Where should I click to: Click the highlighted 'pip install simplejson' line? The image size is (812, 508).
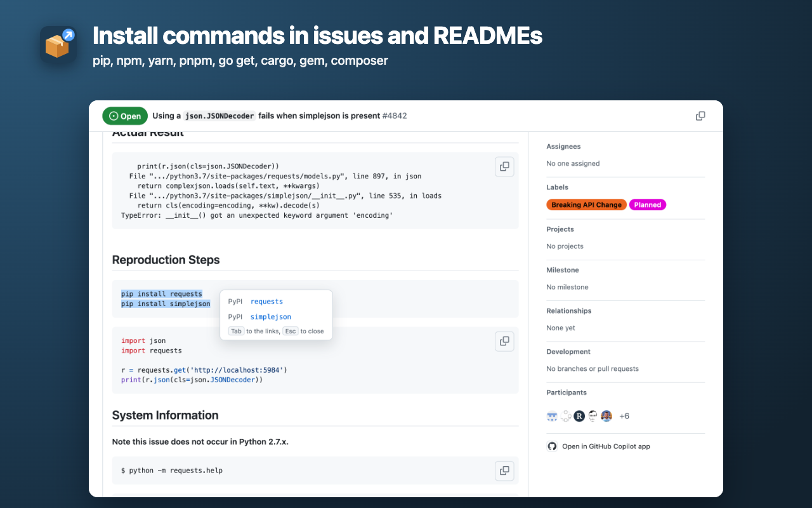166,304
